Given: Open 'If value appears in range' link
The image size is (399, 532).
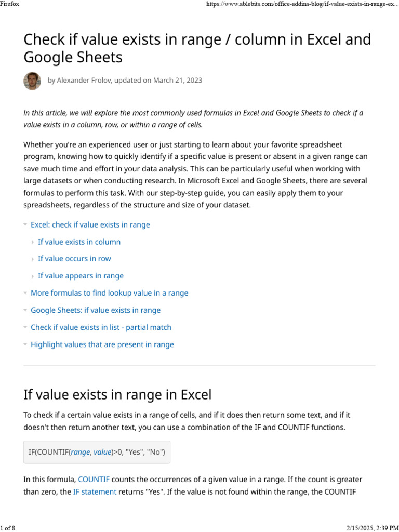Looking at the screenshot, I should [x=81, y=276].
